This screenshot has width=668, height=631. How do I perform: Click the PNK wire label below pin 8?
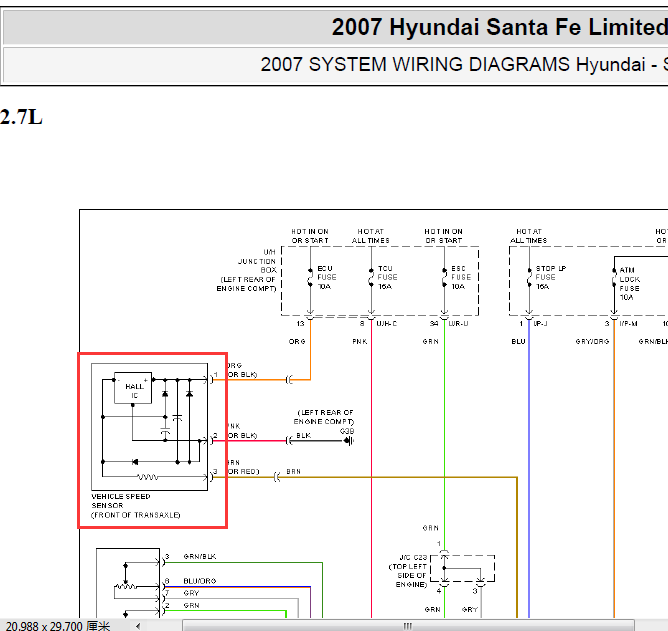pos(360,341)
